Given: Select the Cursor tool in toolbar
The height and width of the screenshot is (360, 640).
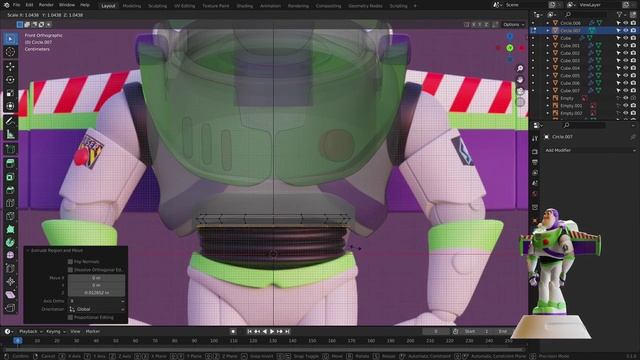Looking at the screenshot, I should point(10,52).
